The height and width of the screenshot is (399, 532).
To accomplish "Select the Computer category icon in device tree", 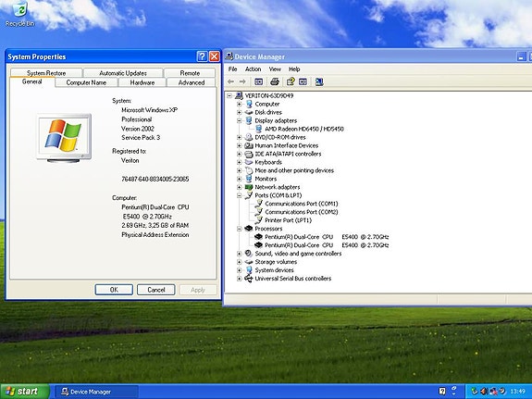I will [x=249, y=104].
